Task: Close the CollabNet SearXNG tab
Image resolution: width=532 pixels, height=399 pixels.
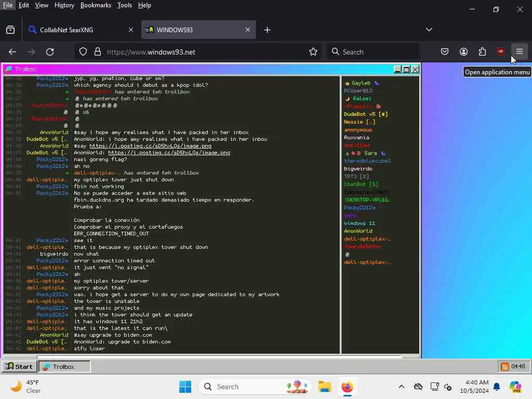Action: coord(130,30)
